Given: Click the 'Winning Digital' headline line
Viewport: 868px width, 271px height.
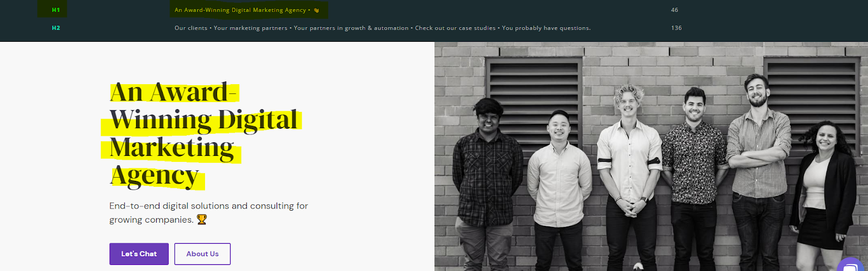Looking at the screenshot, I should (203, 120).
